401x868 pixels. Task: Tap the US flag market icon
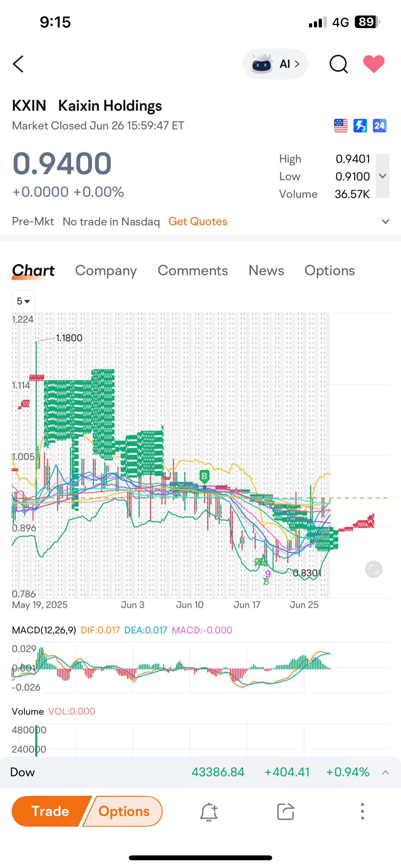(341, 126)
